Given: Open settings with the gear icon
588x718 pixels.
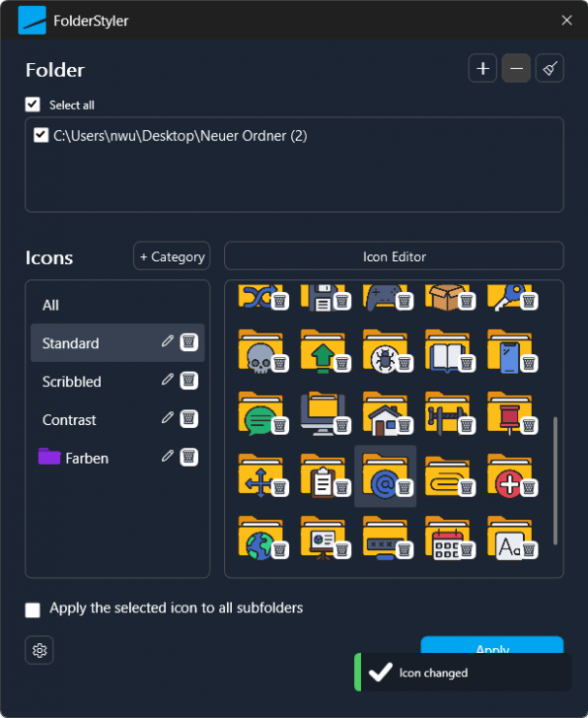Looking at the screenshot, I should pos(39,650).
